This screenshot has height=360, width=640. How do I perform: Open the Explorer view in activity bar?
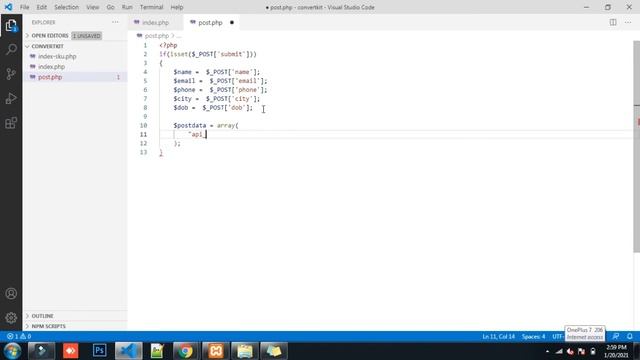coord(11,26)
